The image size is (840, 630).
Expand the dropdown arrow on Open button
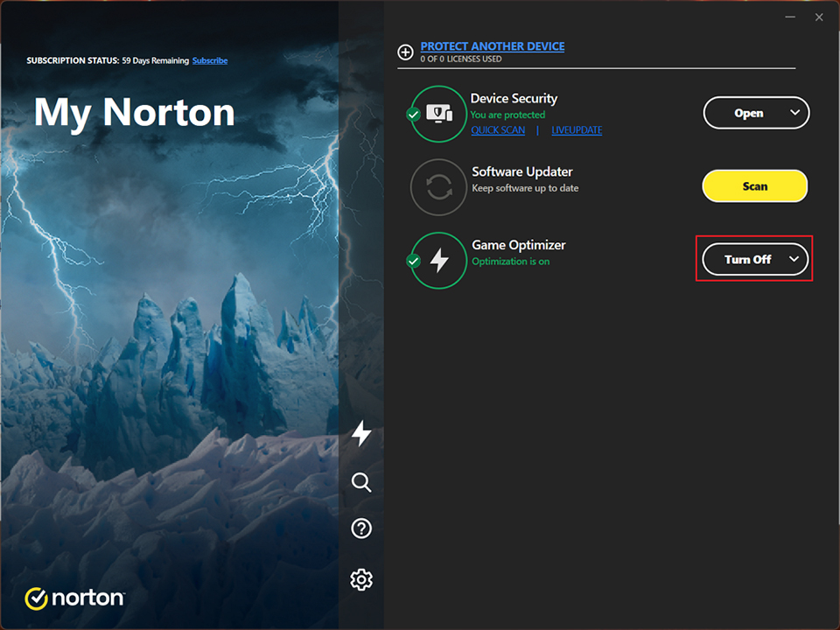coord(794,113)
